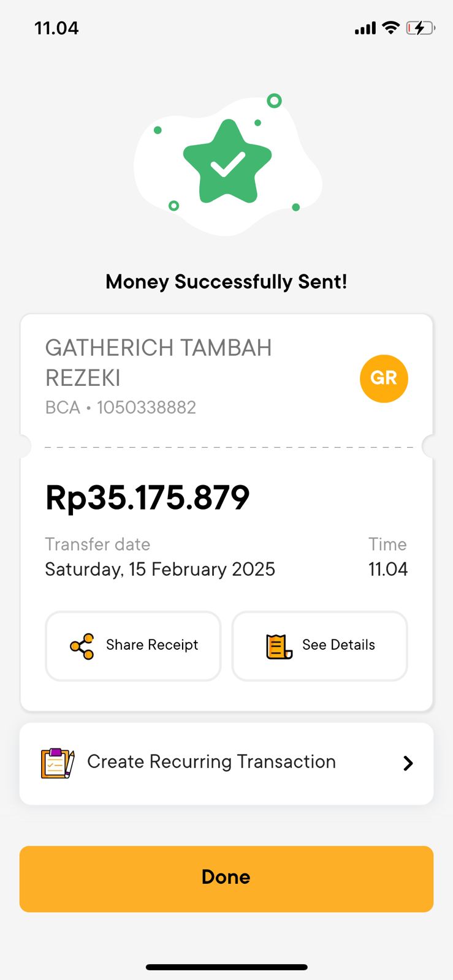Open See Details button
The width and height of the screenshot is (453, 980).
coord(319,646)
